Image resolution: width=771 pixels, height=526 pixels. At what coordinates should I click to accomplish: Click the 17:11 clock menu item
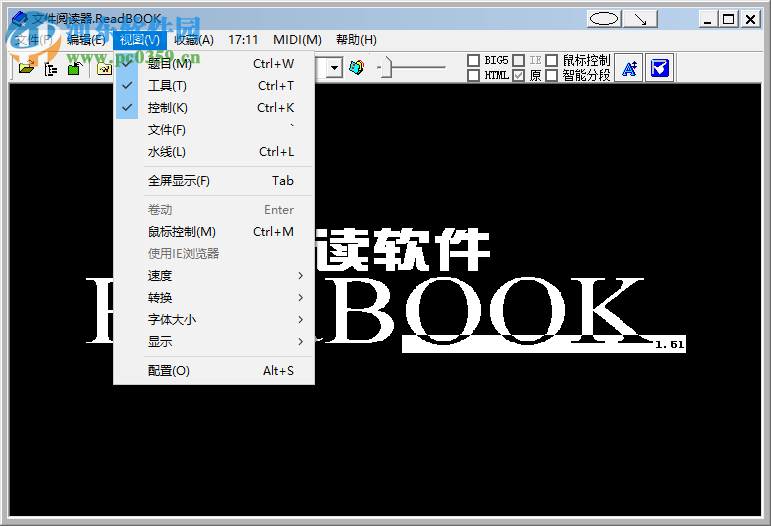click(x=243, y=40)
